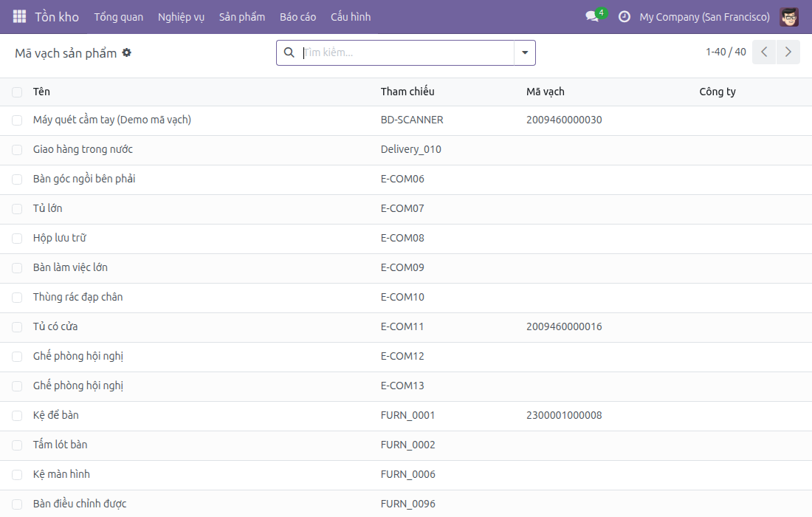The height and width of the screenshot is (517, 812).
Task: Click the Kệ màn hình product name
Action: (61, 474)
